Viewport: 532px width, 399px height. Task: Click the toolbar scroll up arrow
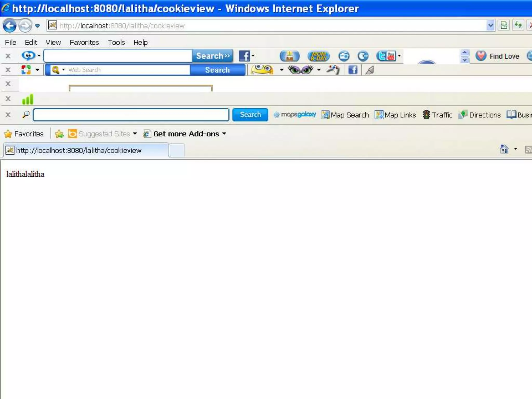(x=465, y=52)
